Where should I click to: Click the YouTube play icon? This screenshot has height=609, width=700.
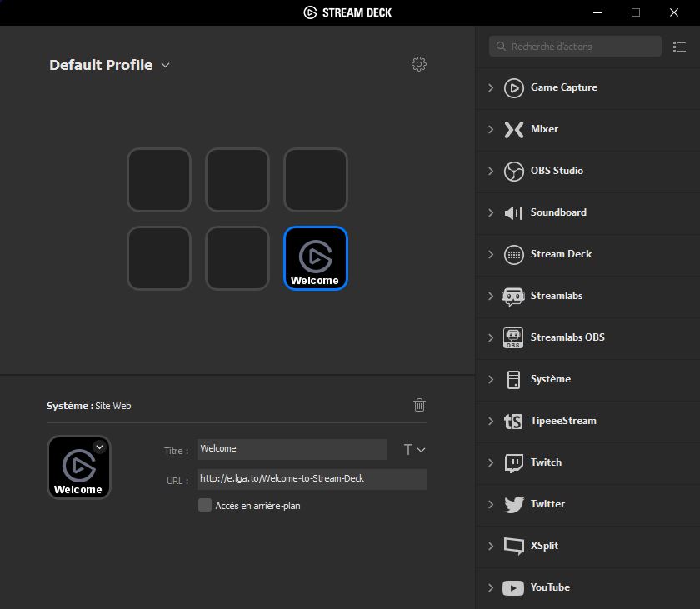[x=513, y=588]
